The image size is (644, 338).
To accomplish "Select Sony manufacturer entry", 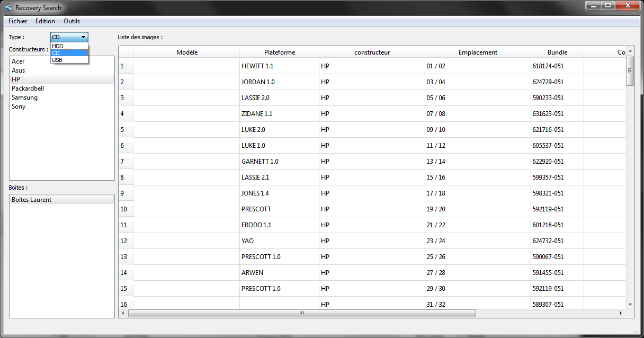I will (19, 106).
